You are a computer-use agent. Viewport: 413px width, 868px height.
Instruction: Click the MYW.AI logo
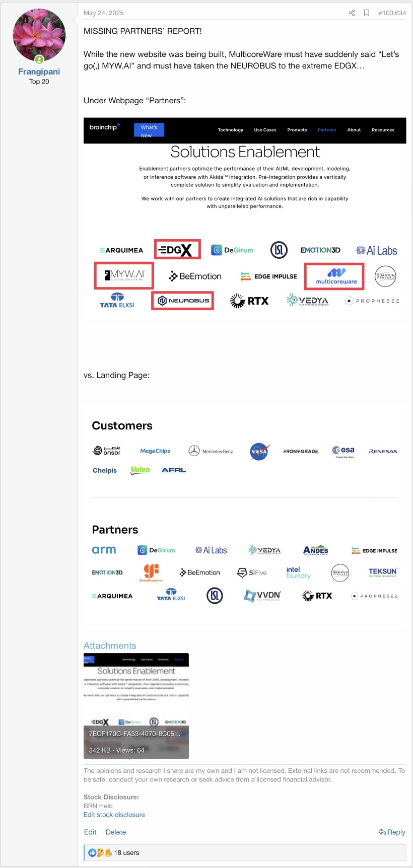(124, 275)
